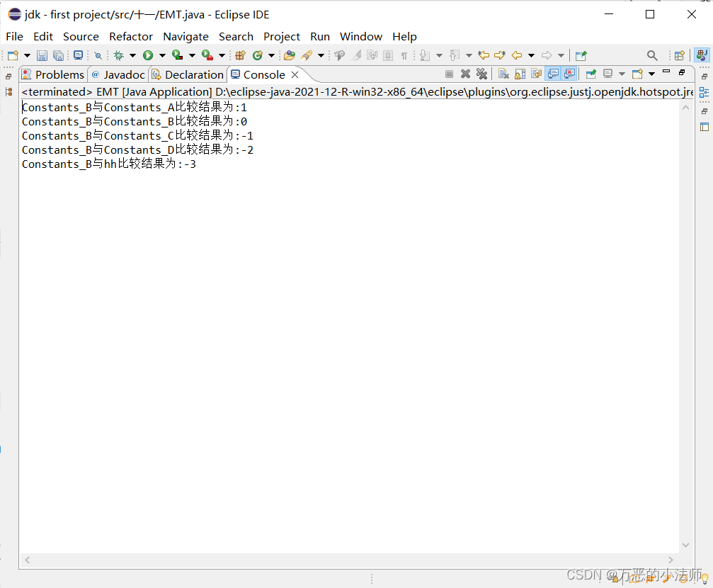Select the Java perspective button

(x=702, y=55)
